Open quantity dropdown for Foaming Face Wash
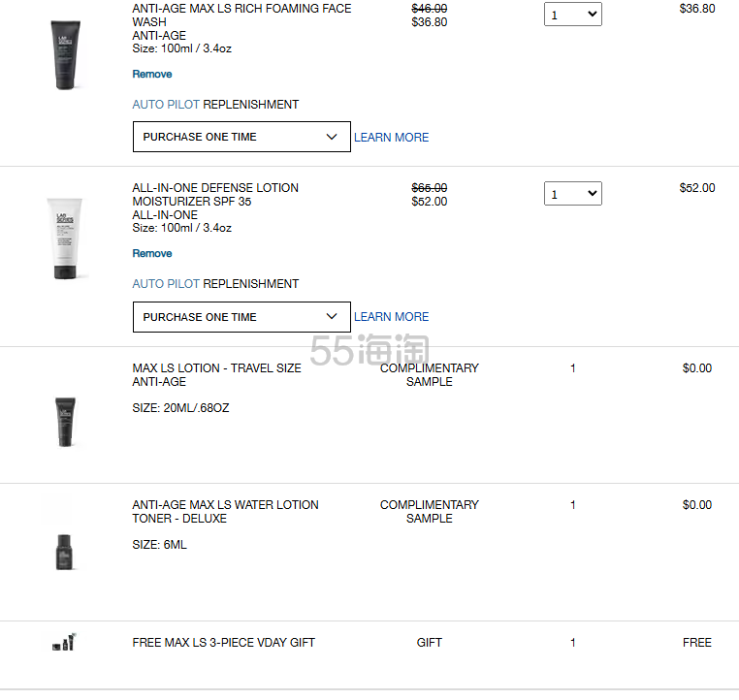Viewport: 739px width, 700px height. [x=572, y=15]
